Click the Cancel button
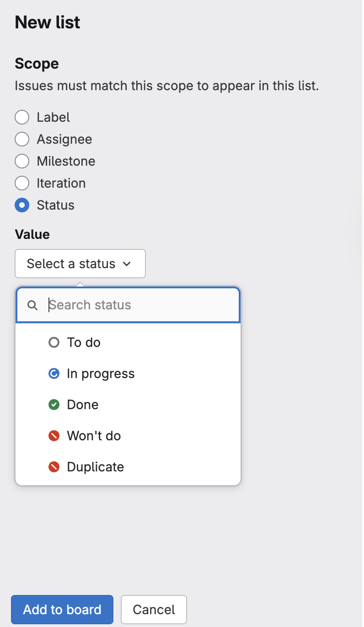 pos(154,609)
